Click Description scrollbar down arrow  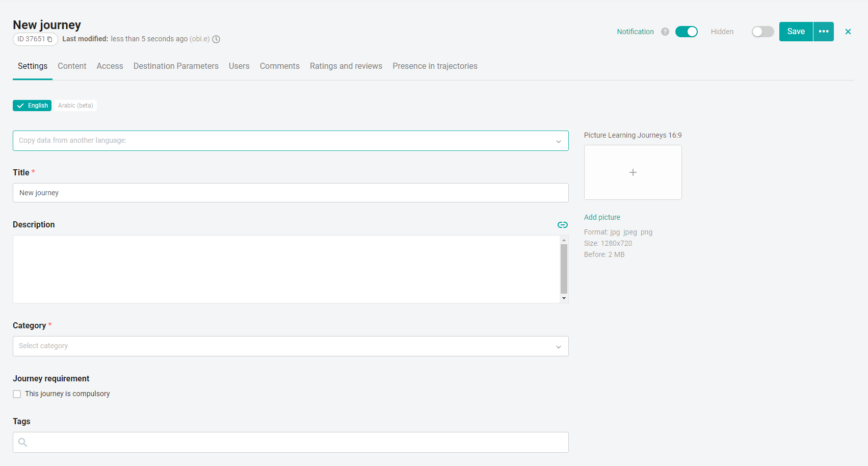564,298
